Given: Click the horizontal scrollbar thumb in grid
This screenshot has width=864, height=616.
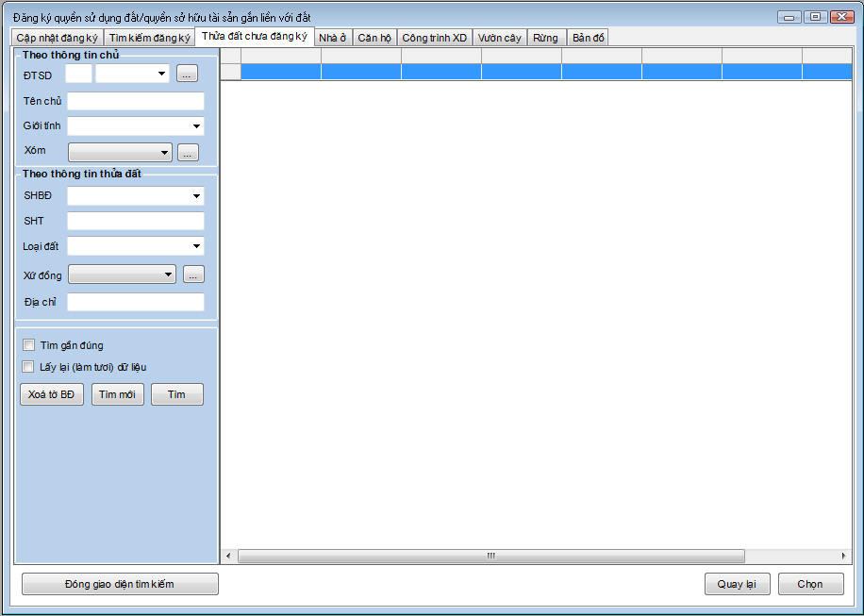Looking at the screenshot, I should tap(490, 557).
